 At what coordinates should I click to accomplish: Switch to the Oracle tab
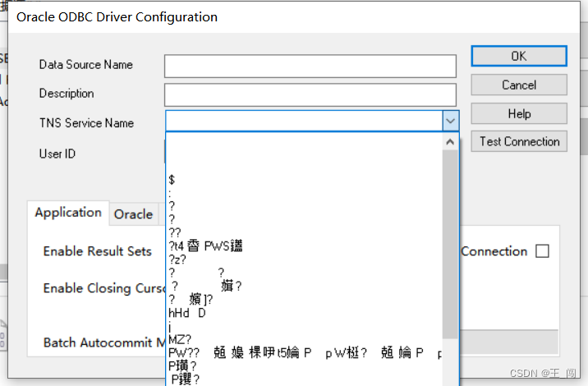coord(134,214)
